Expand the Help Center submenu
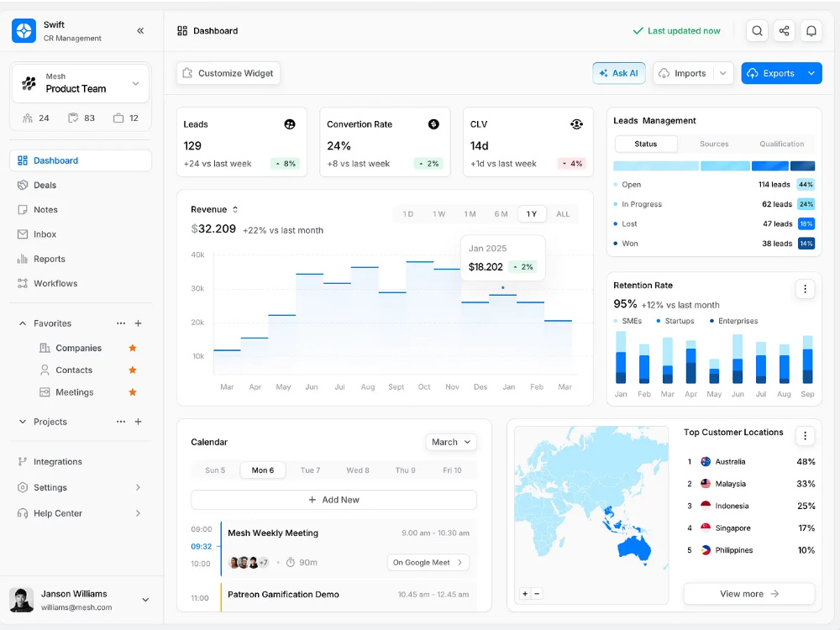This screenshot has height=630, width=840. 139,513
